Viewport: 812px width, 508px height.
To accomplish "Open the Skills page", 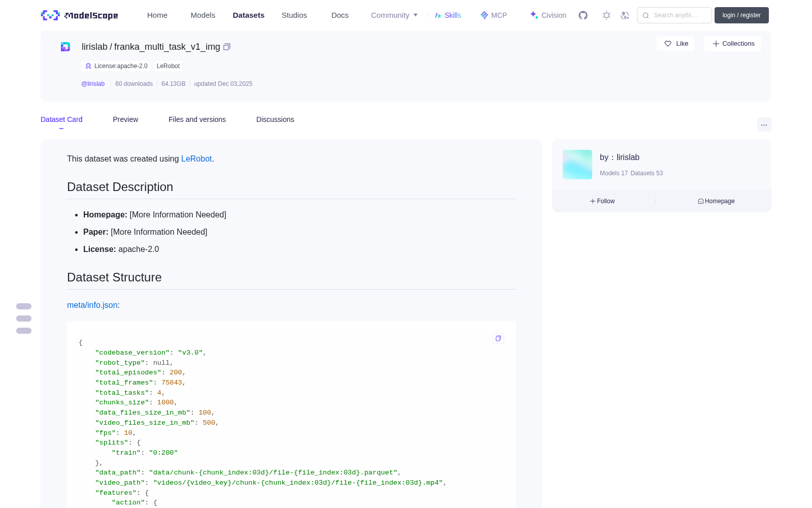I will pyautogui.click(x=448, y=15).
